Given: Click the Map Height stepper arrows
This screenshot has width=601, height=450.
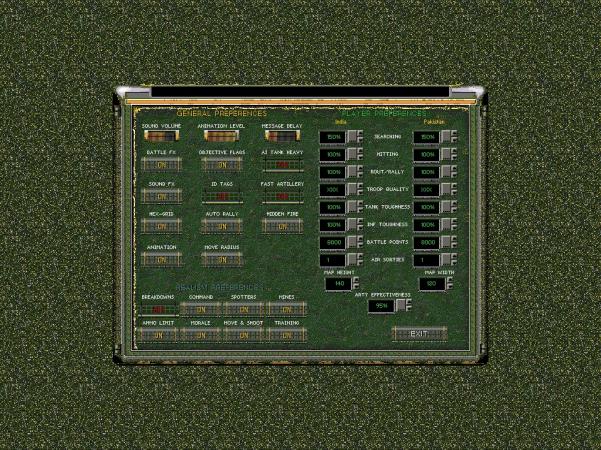Looking at the screenshot, I should coord(356,284).
